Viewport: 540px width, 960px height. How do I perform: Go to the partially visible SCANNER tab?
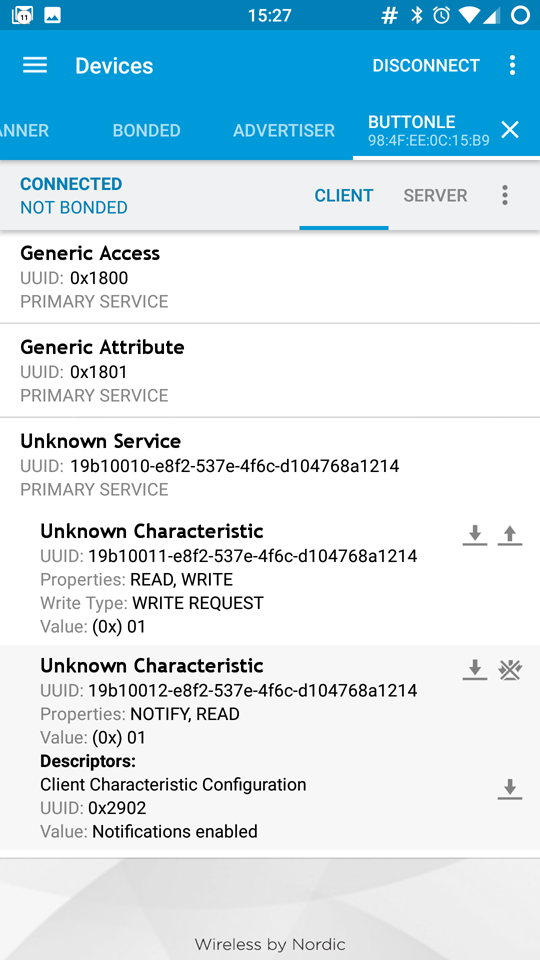coord(24,130)
